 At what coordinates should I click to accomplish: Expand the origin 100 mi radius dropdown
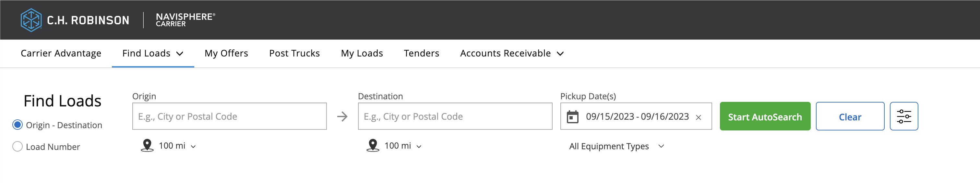click(x=177, y=146)
